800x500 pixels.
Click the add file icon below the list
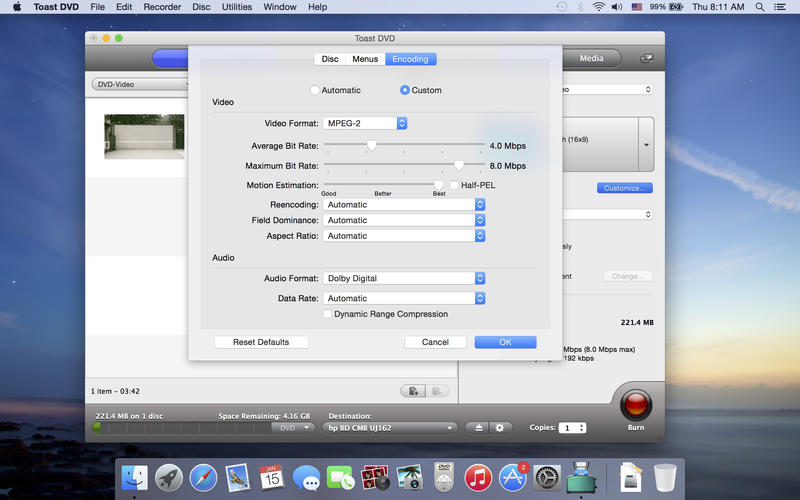(413, 390)
